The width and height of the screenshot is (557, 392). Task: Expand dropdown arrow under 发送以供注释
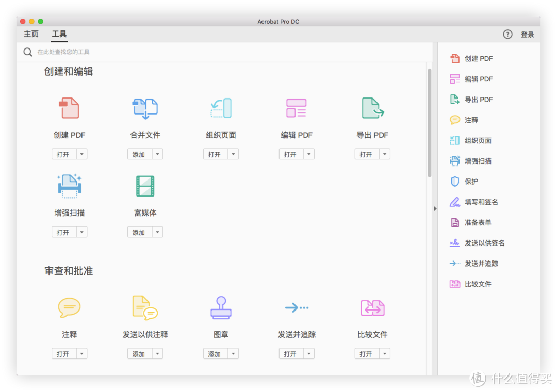pyautogui.click(x=157, y=354)
